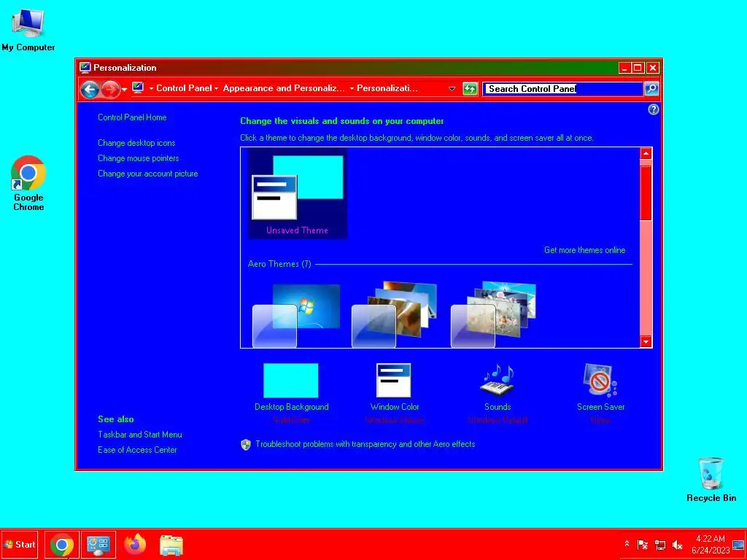Click the Forward navigation arrow button
This screenshot has width=747, height=560.
click(111, 89)
